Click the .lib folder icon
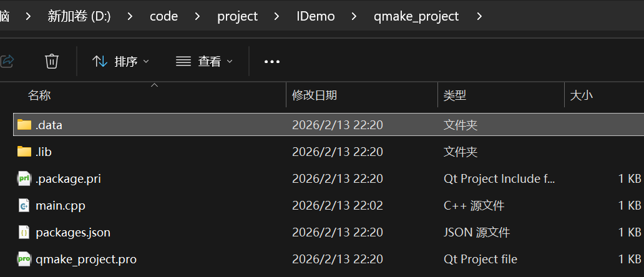Screen dimensions: 644x277 pos(24,152)
